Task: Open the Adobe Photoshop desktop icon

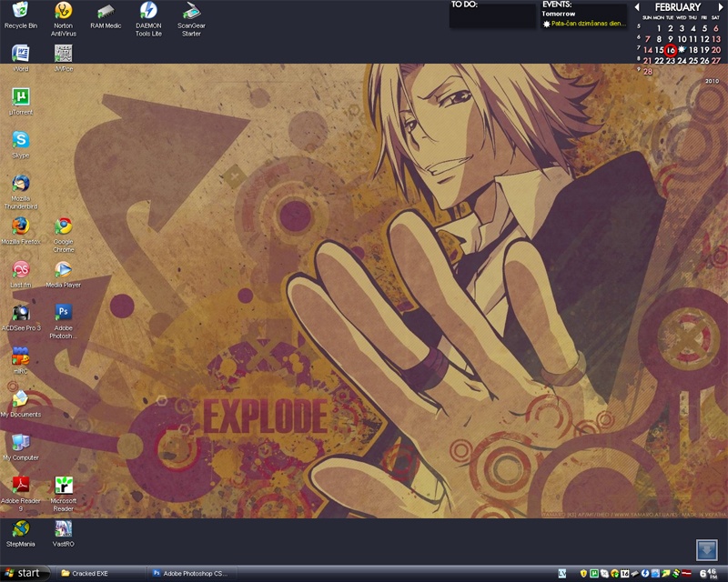Action: click(x=64, y=321)
